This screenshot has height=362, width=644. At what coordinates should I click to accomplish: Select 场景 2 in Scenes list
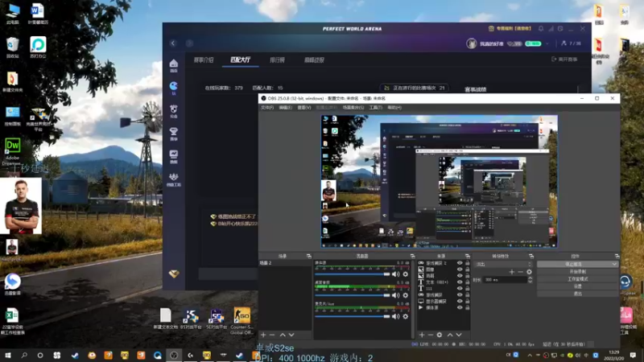click(285, 263)
